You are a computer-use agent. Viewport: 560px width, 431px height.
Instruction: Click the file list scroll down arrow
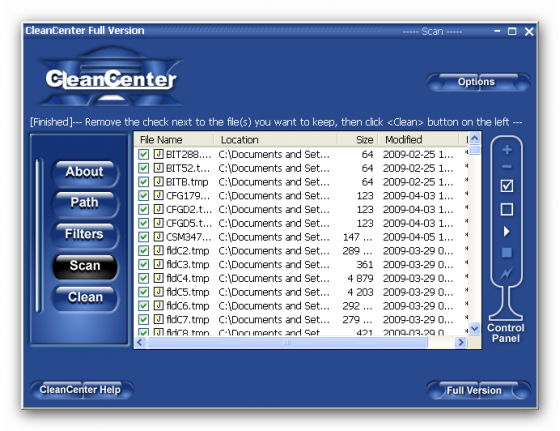(x=475, y=328)
